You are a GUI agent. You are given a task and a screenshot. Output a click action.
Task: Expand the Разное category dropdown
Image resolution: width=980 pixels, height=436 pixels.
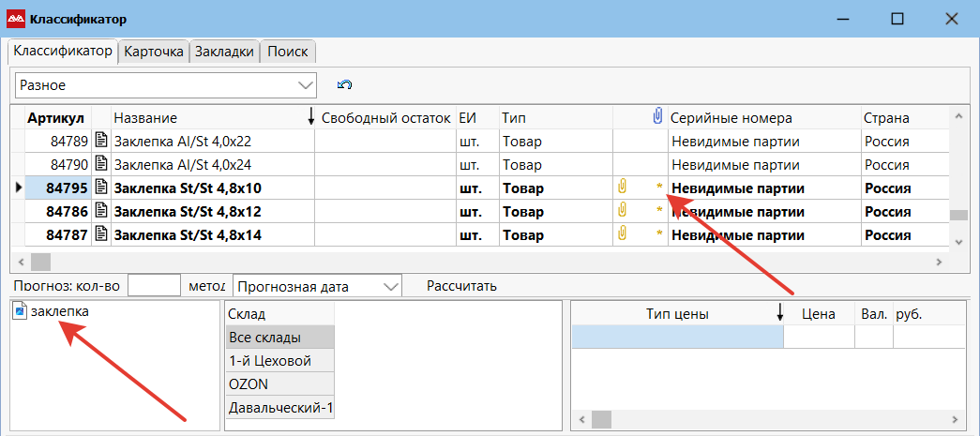coord(305,84)
